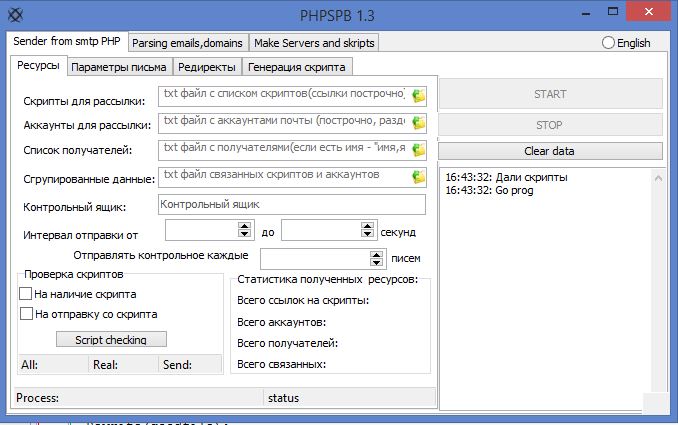Click the PHPSPB app icon in title bar
Image resolution: width=678 pixels, height=425 pixels.
click(16, 15)
